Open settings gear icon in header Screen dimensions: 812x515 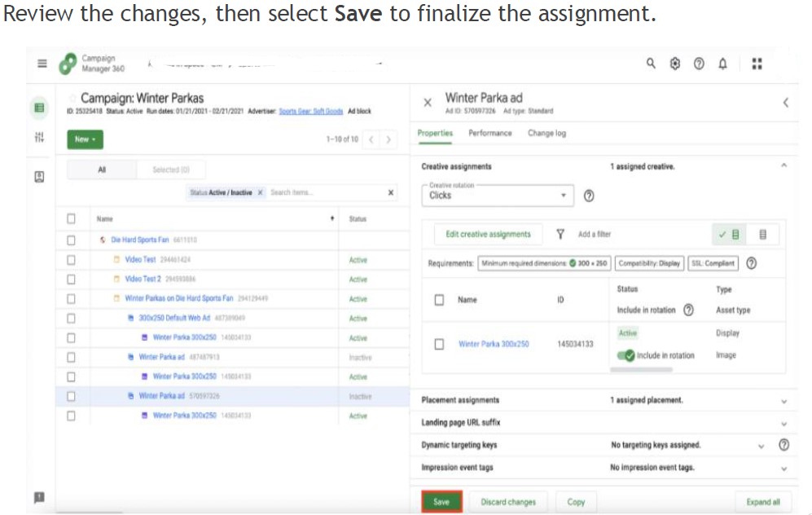(x=675, y=64)
